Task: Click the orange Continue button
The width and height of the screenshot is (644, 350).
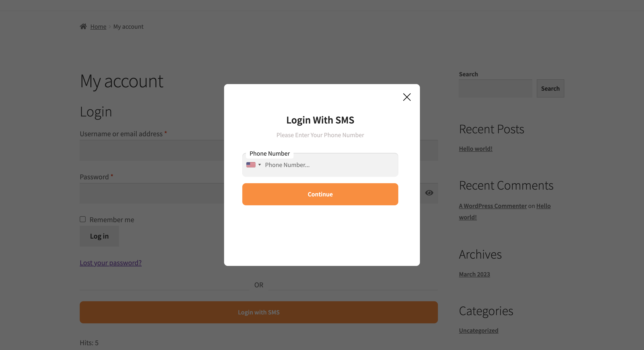Action: 320,194
